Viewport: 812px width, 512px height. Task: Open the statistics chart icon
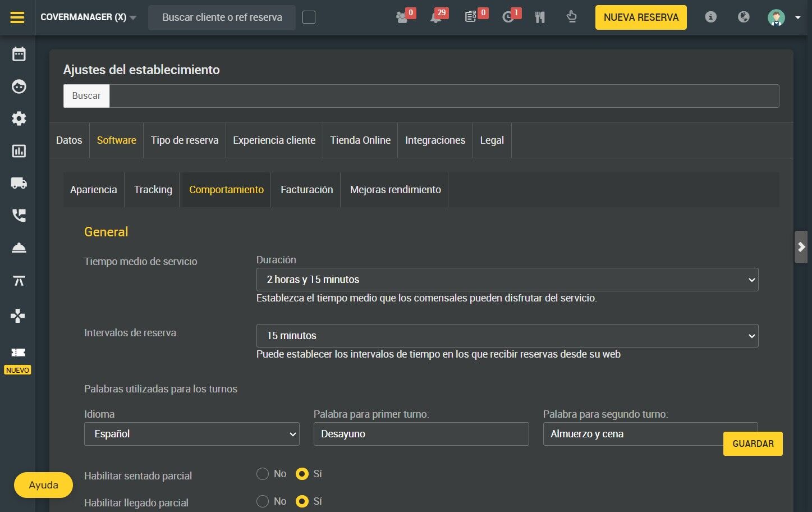(x=19, y=151)
